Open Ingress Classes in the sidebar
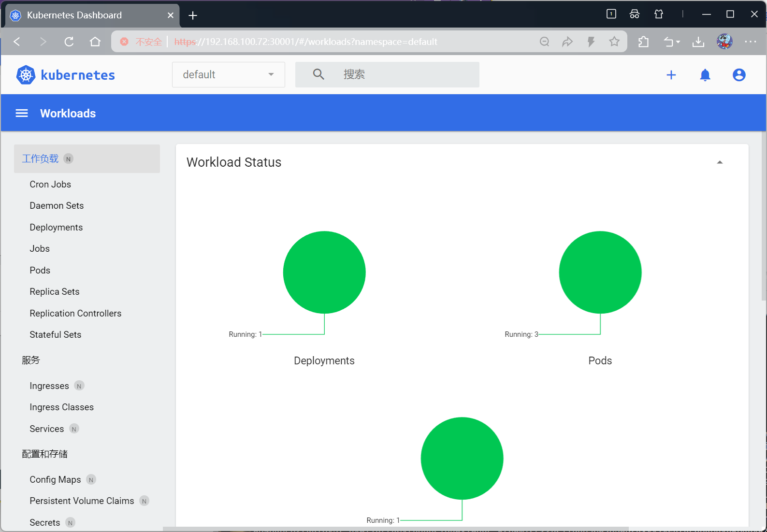This screenshot has width=767, height=532. (x=61, y=407)
